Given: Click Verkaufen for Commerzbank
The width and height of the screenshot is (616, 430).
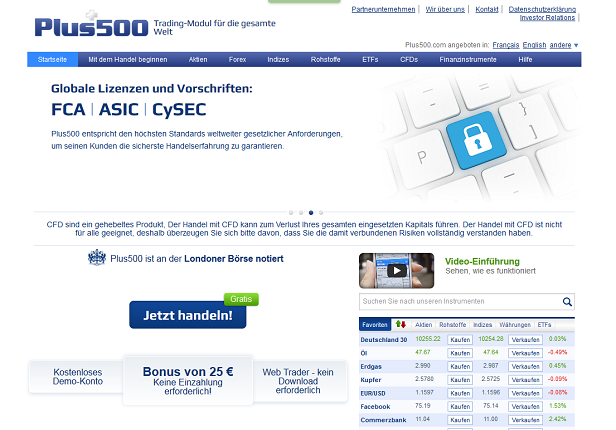Looking at the screenshot, I should 525,420.
